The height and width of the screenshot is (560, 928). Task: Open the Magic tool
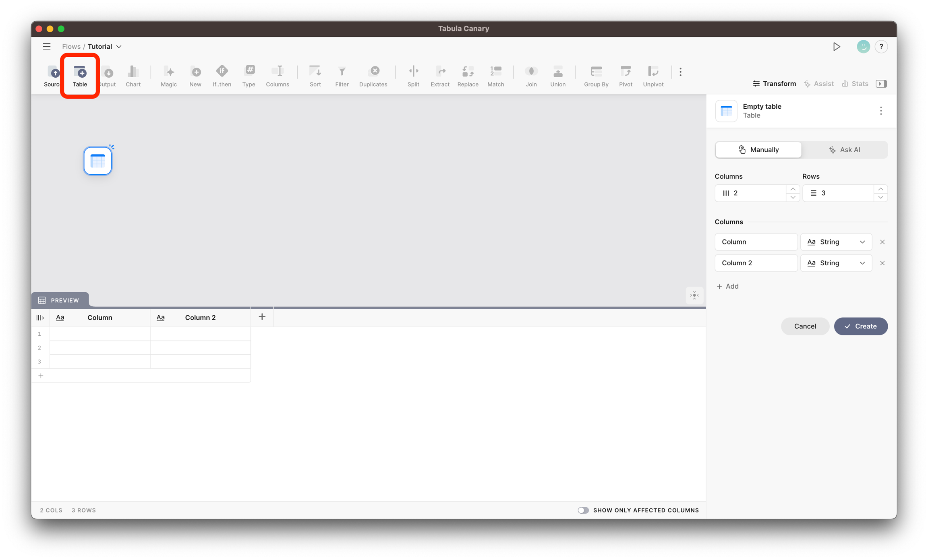[x=168, y=75]
